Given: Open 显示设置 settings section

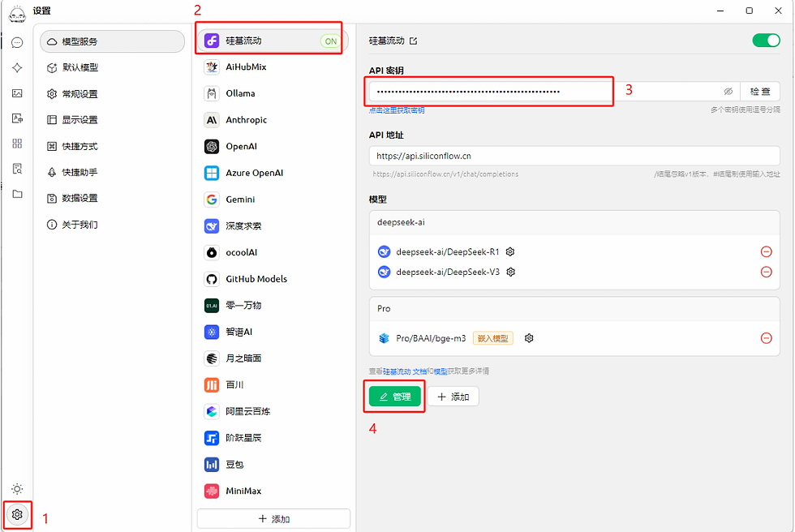Looking at the screenshot, I should (112, 119).
